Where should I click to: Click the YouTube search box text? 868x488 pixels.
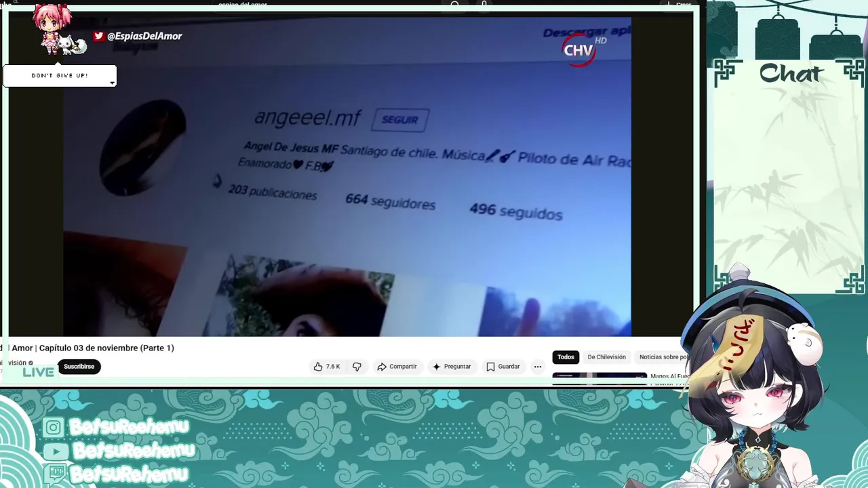coord(243,5)
